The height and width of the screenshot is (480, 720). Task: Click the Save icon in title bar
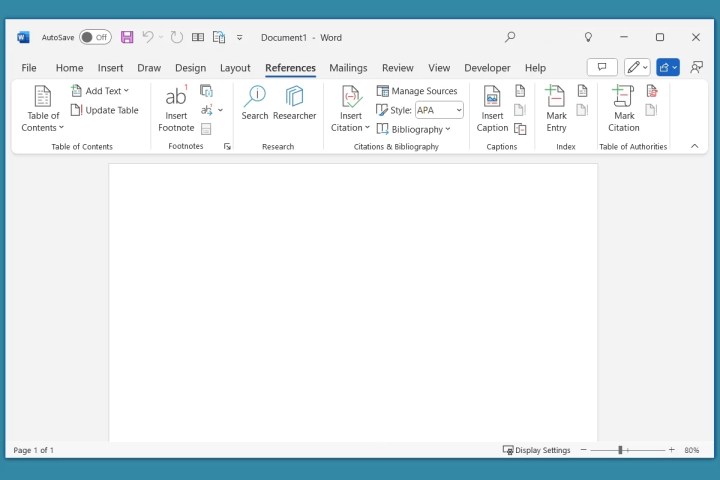point(127,37)
